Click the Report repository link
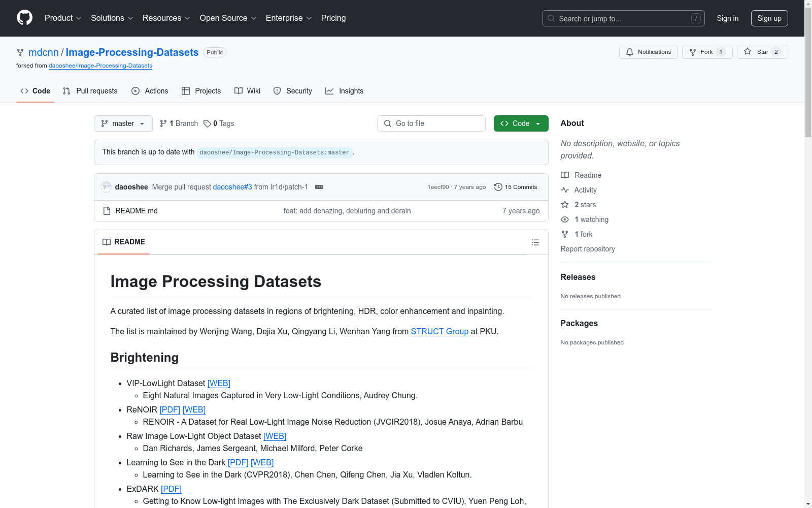The width and height of the screenshot is (812, 508). tap(588, 249)
